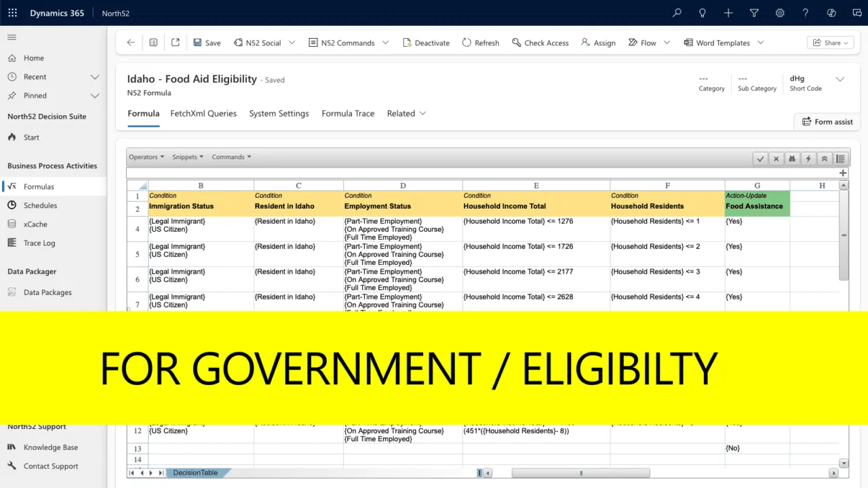Select column header E in the decision table
The image size is (868, 488).
pyautogui.click(x=536, y=186)
